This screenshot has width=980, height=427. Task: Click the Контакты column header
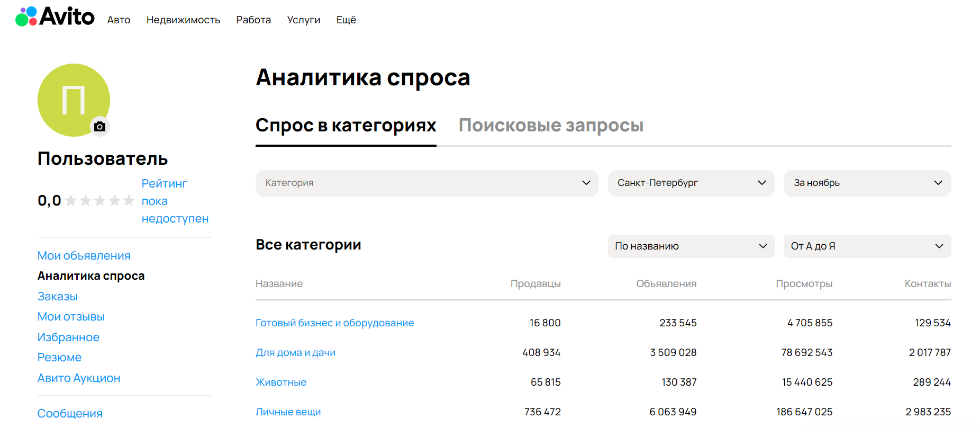(x=928, y=283)
